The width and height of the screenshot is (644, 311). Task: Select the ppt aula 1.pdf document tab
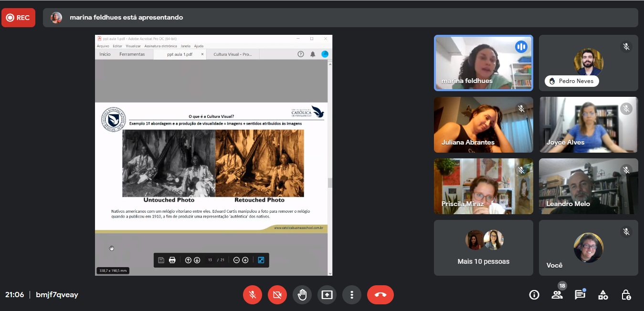[179, 54]
